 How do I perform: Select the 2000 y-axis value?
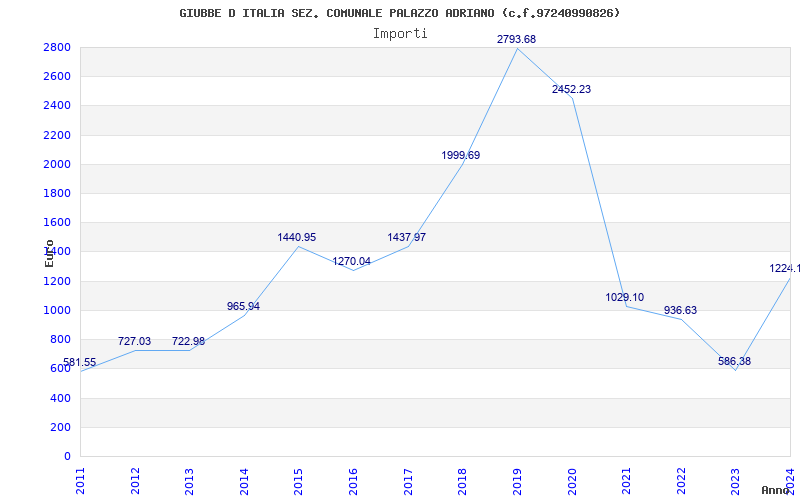click(x=57, y=164)
